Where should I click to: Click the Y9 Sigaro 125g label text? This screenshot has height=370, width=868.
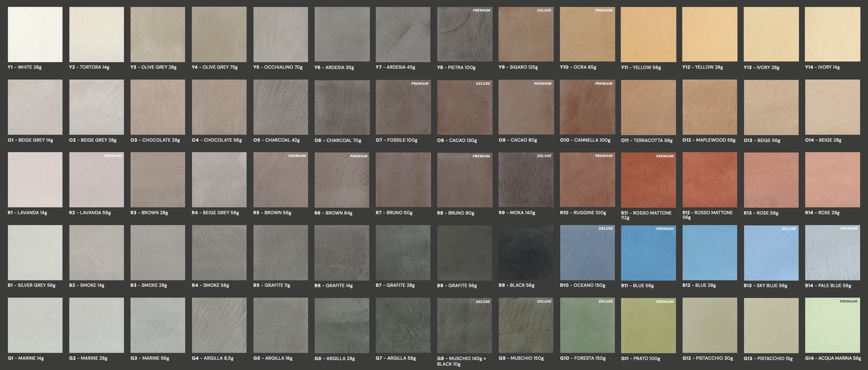point(518,68)
